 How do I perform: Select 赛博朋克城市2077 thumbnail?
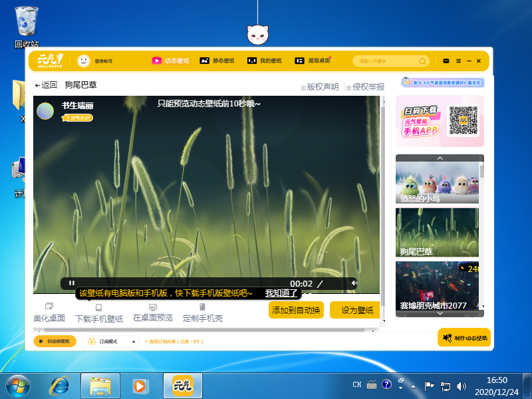pyautogui.click(x=440, y=287)
